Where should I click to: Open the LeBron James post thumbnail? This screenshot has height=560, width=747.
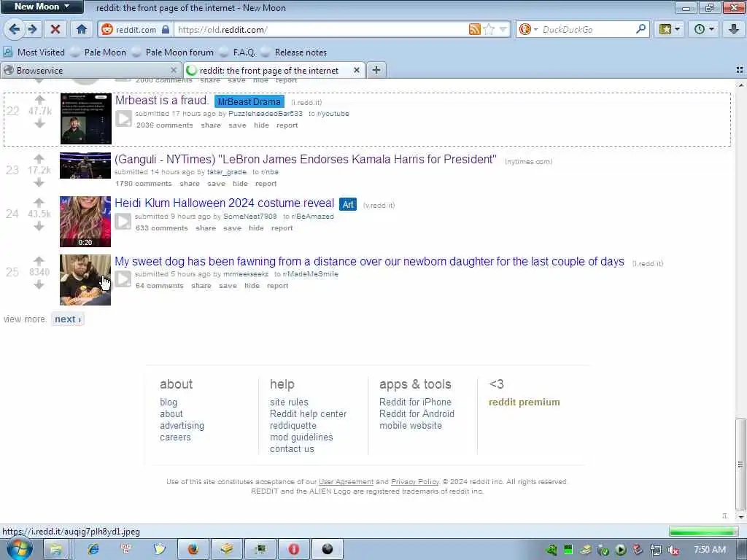pos(85,166)
